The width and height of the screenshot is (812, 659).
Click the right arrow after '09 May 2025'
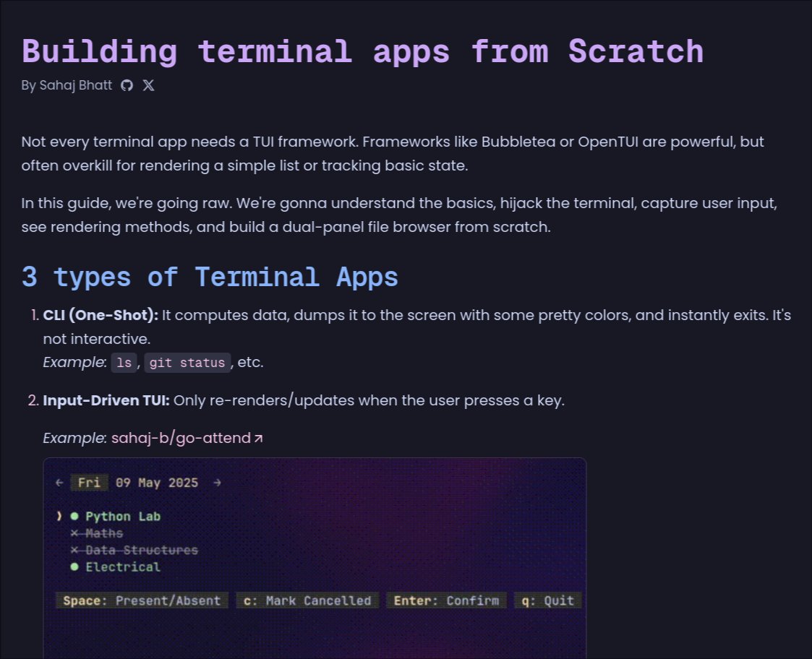[218, 483]
